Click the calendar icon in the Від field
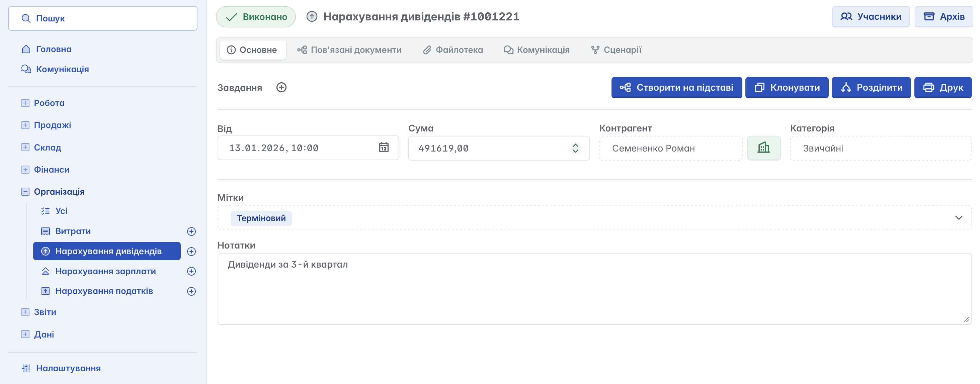 click(384, 148)
